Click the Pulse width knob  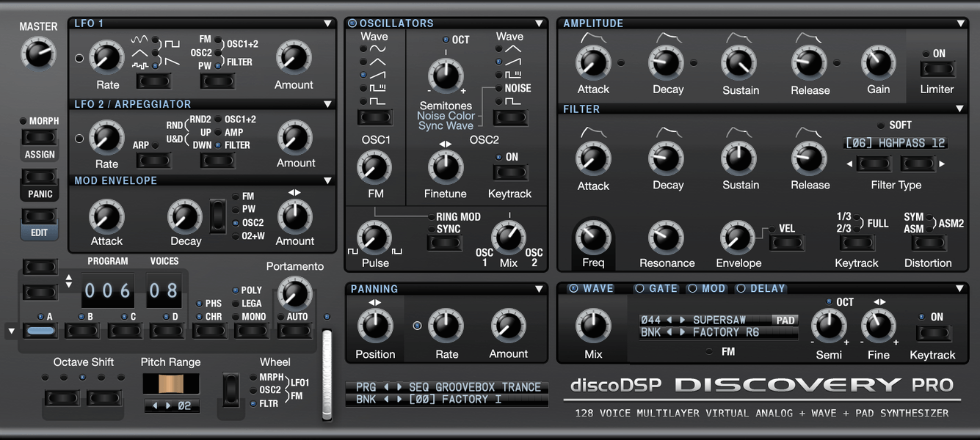[374, 237]
